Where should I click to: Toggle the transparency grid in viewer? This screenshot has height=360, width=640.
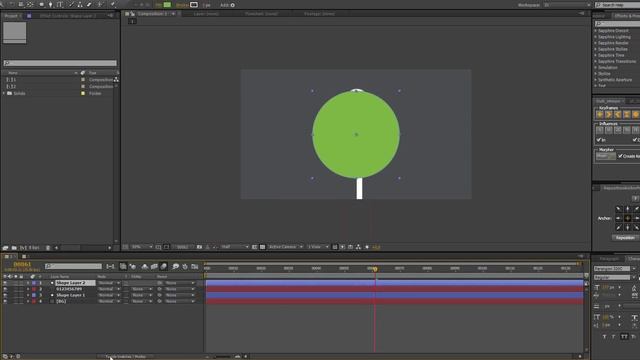coord(262,247)
